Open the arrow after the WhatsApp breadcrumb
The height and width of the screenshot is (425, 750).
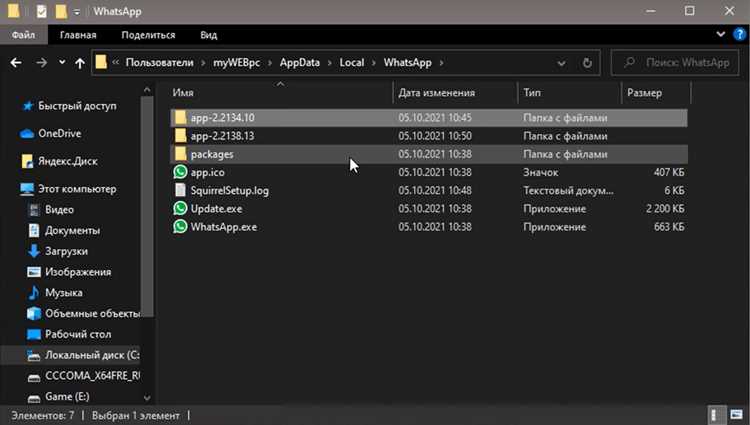[441, 63]
